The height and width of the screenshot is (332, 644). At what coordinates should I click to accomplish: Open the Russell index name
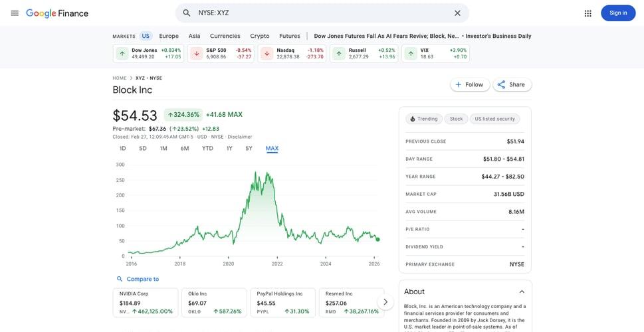[358, 50]
